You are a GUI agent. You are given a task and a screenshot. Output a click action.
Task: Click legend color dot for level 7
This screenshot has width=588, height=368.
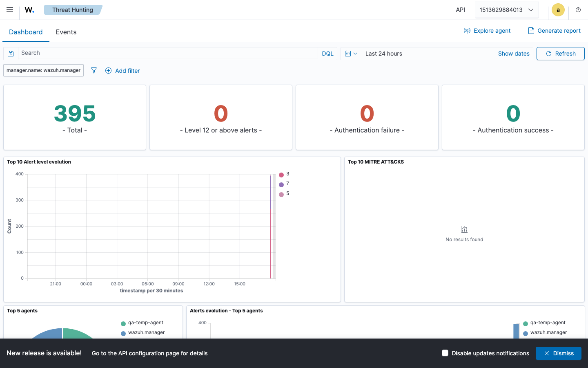coord(281,185)
